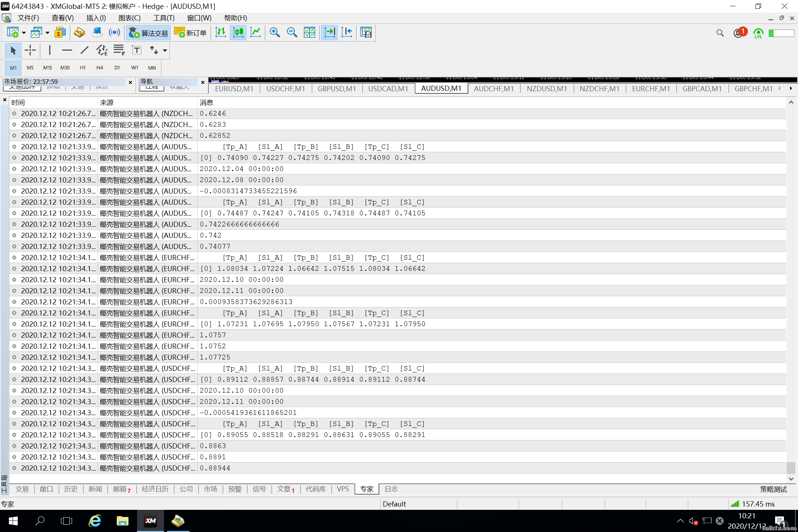Click the 时间 column header
Viewport: 798px width, 532px height.
pyautogui.click(x=54, y=102)
